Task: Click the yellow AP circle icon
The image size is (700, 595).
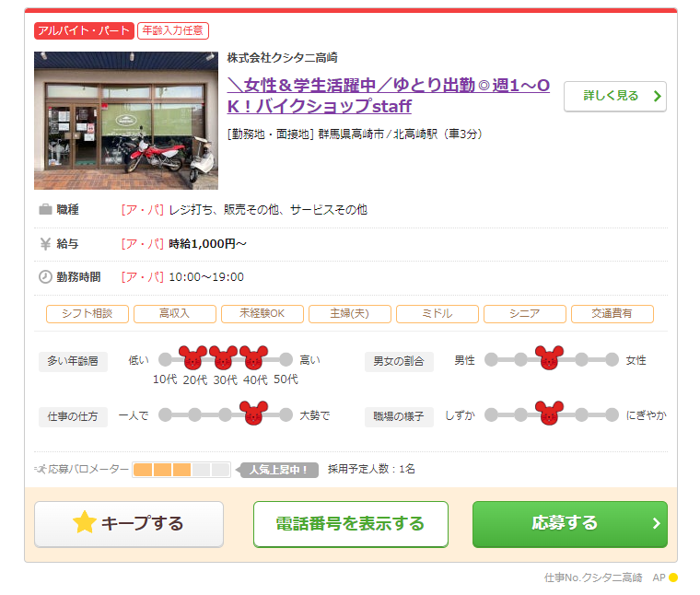Action: click(672, 578)
